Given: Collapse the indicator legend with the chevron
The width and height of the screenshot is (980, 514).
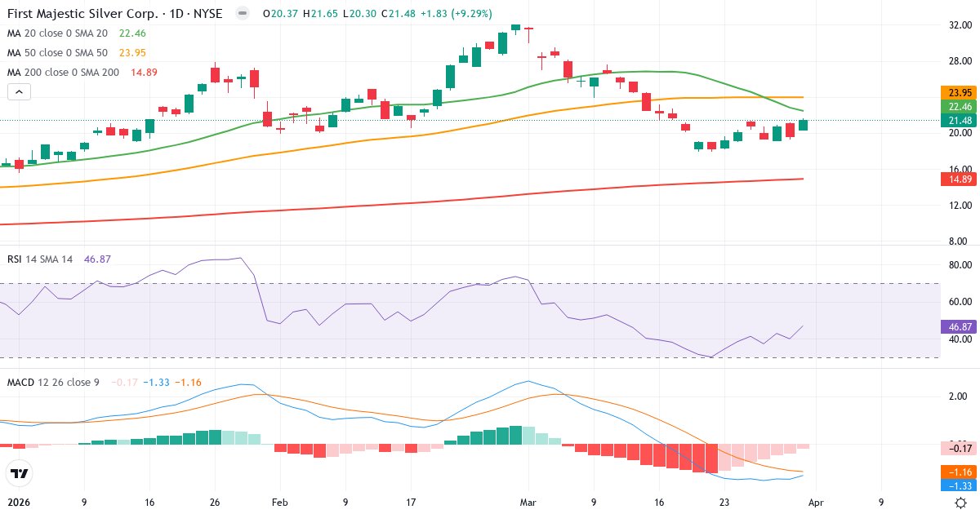Looking at the screenshot, I should click(x=18, y=91).
